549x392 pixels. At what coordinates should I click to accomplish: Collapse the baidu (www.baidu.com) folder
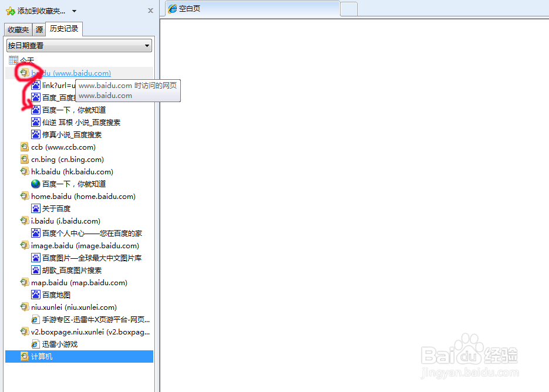(x=70, y=73)
